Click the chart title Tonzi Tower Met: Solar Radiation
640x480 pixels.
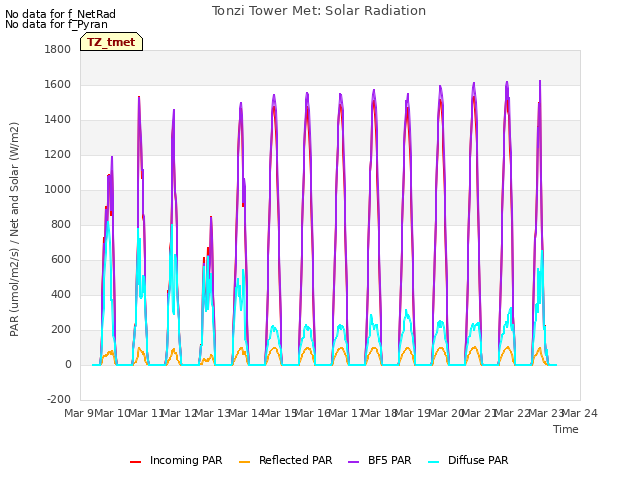(x=319, y=11)
